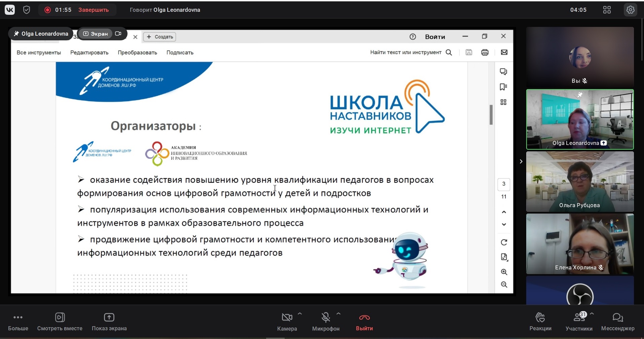This screenshot has height=339, width=644.
Task: Select Olga Leonardovna pinned speaker tab
Action: tap(41, 34)
